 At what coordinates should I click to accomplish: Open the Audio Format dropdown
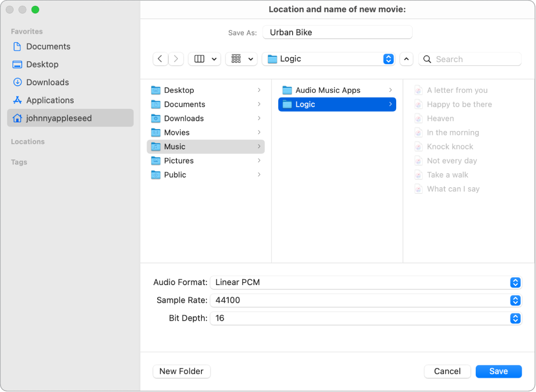tap(515, 283)
